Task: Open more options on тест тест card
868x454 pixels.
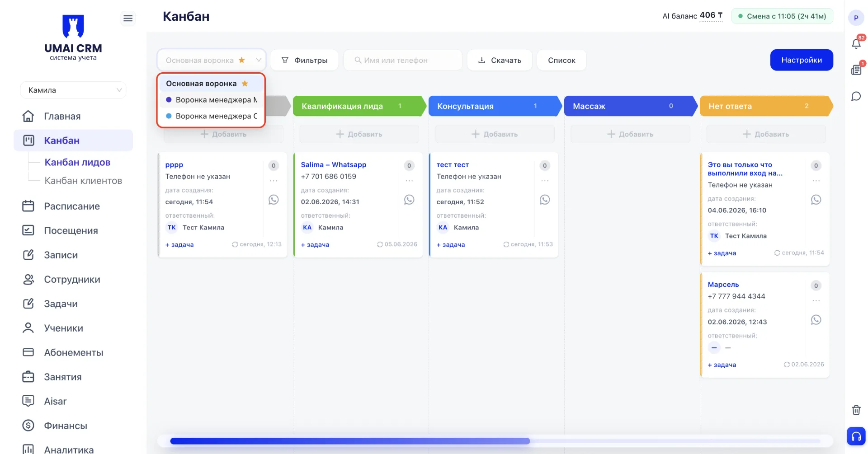Action: point(545,181)
